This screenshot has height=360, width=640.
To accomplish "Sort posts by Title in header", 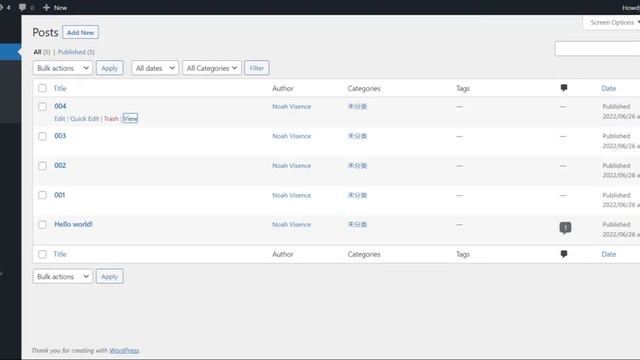I will coord(60,88).
